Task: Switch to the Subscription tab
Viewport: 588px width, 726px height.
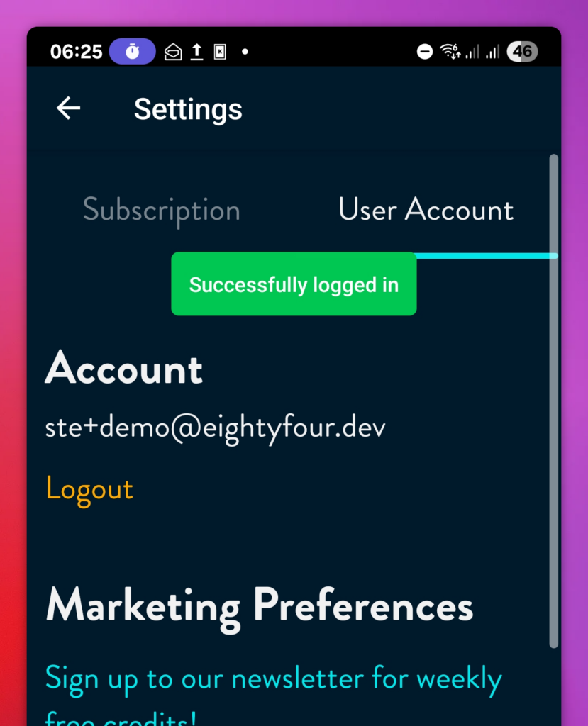Action: pos(162,210)
